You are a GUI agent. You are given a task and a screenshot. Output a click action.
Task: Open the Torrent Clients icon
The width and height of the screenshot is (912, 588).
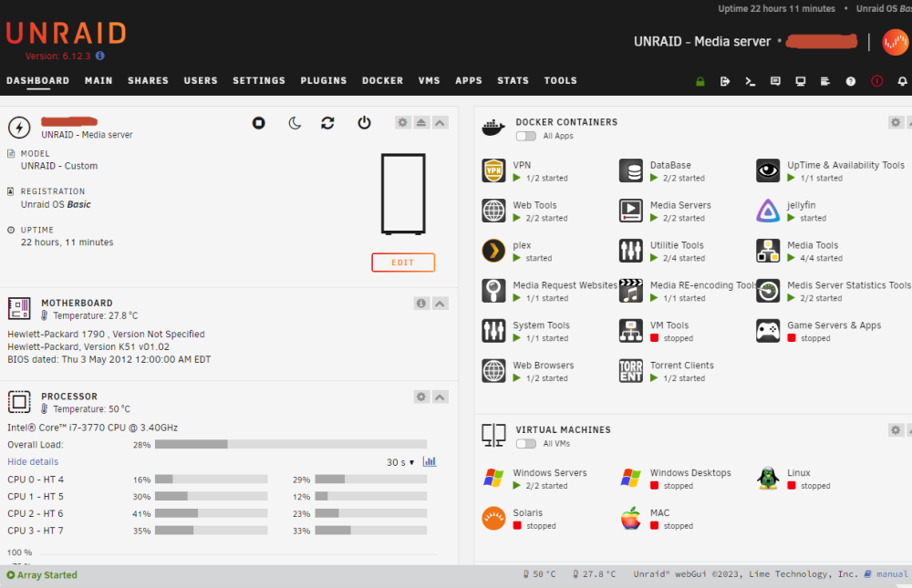tap(631, 370)
